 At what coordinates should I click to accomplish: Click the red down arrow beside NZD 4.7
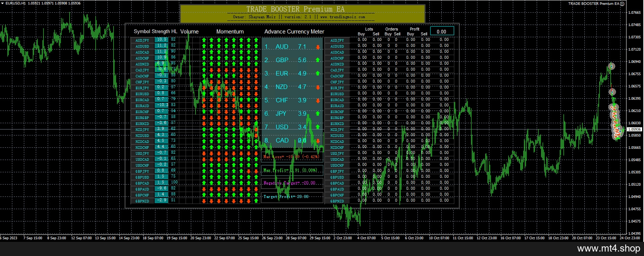pyautogui.click(x=318, y=87)
